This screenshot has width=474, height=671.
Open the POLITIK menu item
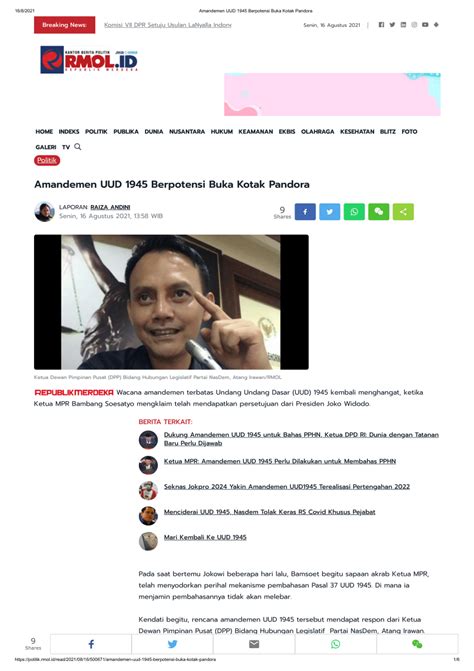click(x=96, y=132)
